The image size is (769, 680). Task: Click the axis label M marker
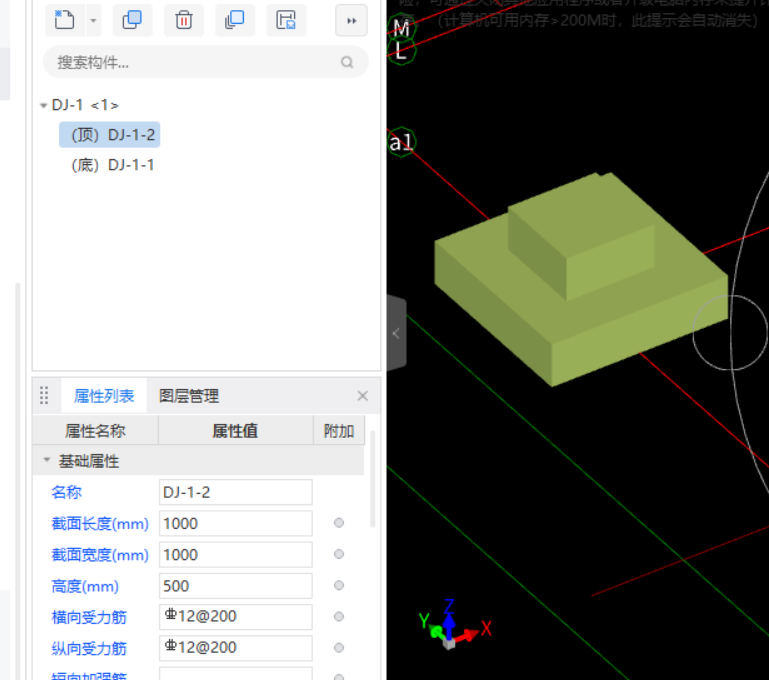pos(401,27)
